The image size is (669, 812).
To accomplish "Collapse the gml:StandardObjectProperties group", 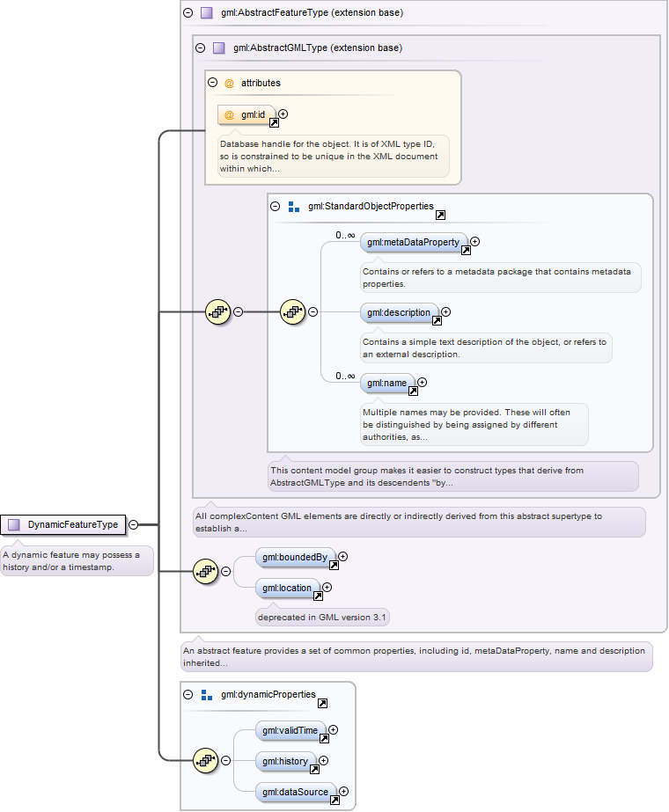I will 276,207.
